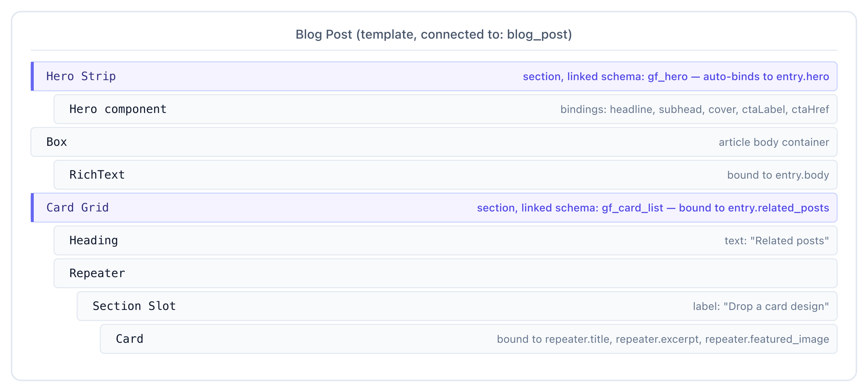Select the Hero Strip section row
This screenshot has width=868, height=392.
coord(434,76)
